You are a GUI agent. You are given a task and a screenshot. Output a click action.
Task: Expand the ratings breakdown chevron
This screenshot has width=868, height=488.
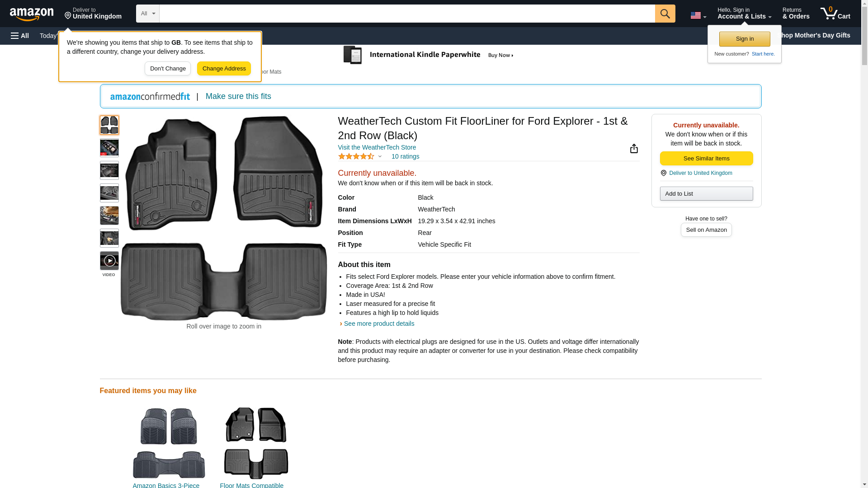[380, 156]
